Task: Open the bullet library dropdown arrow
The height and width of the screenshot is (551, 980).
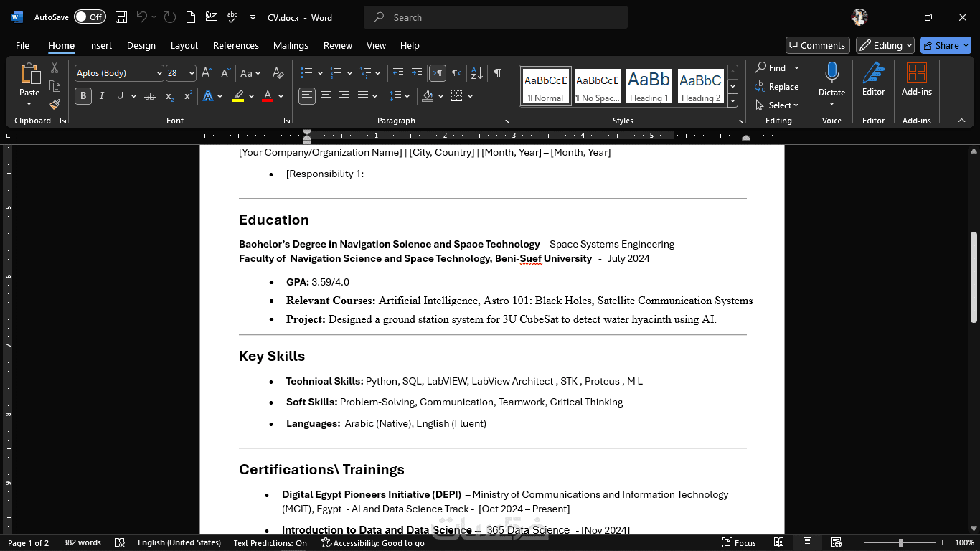Action: coord(319,73)
